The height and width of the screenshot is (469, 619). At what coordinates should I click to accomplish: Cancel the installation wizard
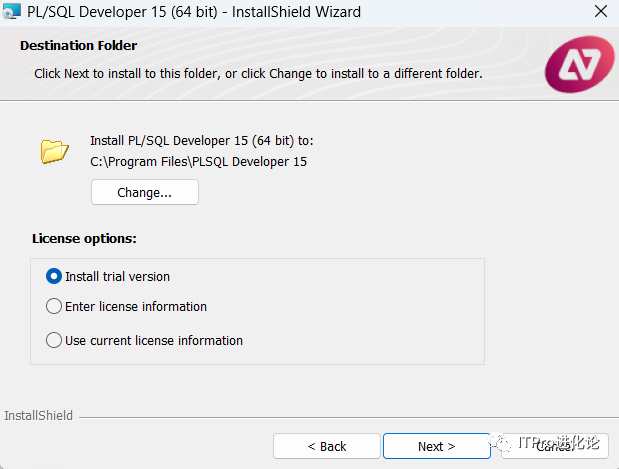coord(557,446)
